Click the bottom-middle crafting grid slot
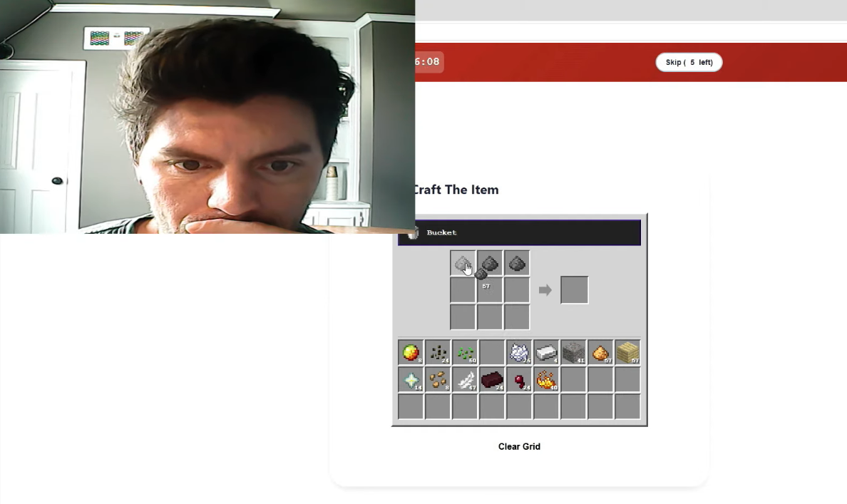 (490, 317)
